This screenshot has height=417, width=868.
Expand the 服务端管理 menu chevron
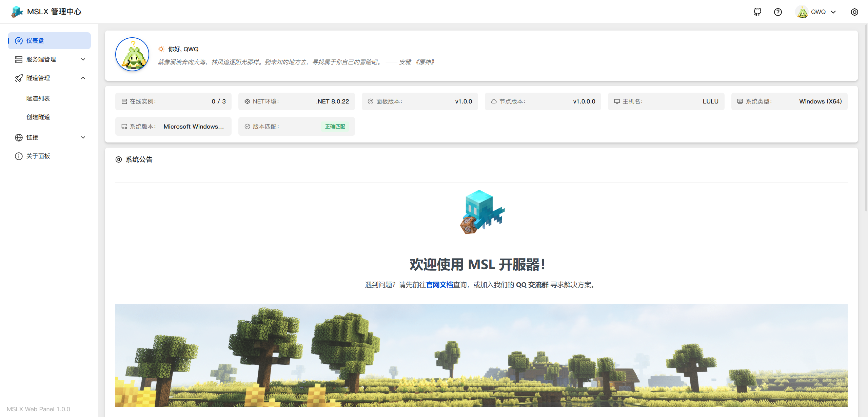[83, 59]
